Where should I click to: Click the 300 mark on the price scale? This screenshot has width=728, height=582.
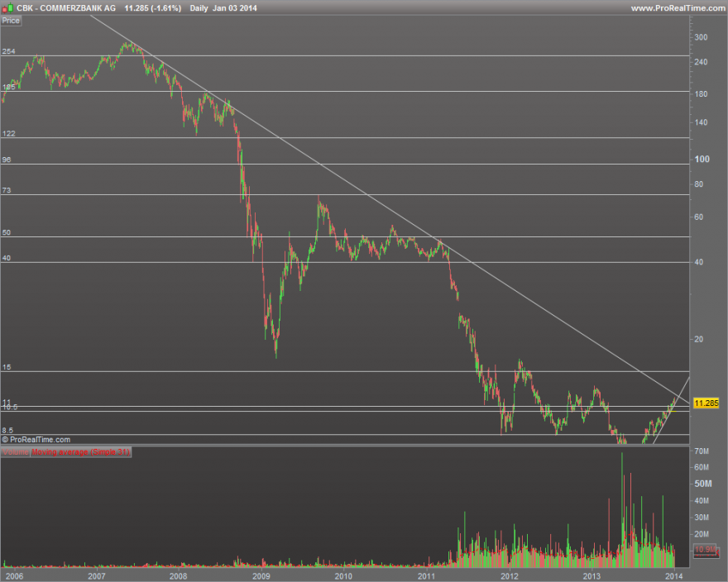pyautogui.click(x=701, y=37)
